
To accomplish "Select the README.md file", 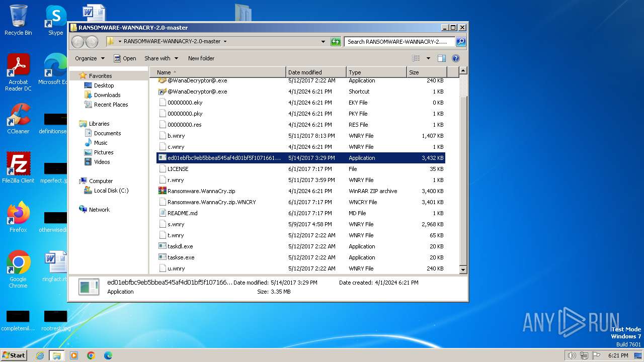I will (300, 213).
